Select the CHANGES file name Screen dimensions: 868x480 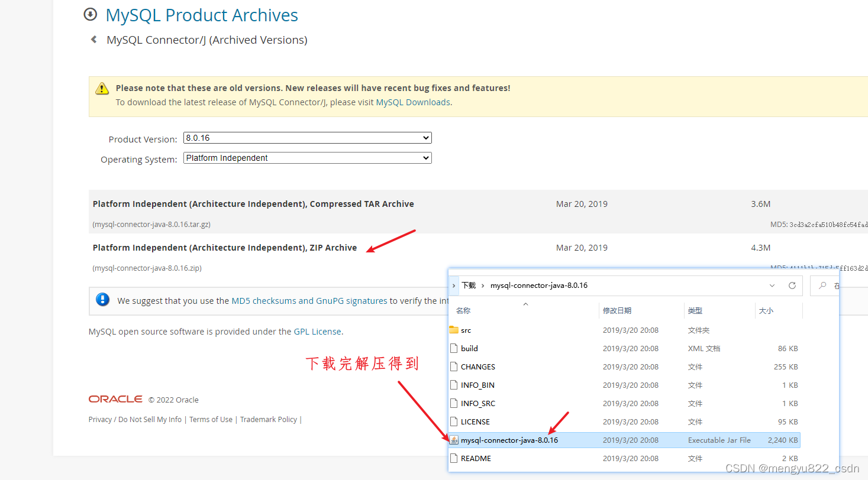[478, 367]
